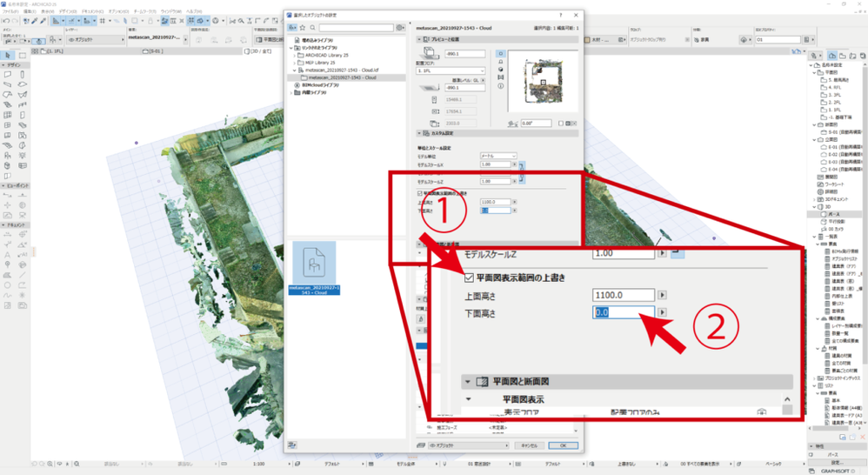Click the eyedropper pick-up parameters icon
Screen dimensions: 868x475
34,21
